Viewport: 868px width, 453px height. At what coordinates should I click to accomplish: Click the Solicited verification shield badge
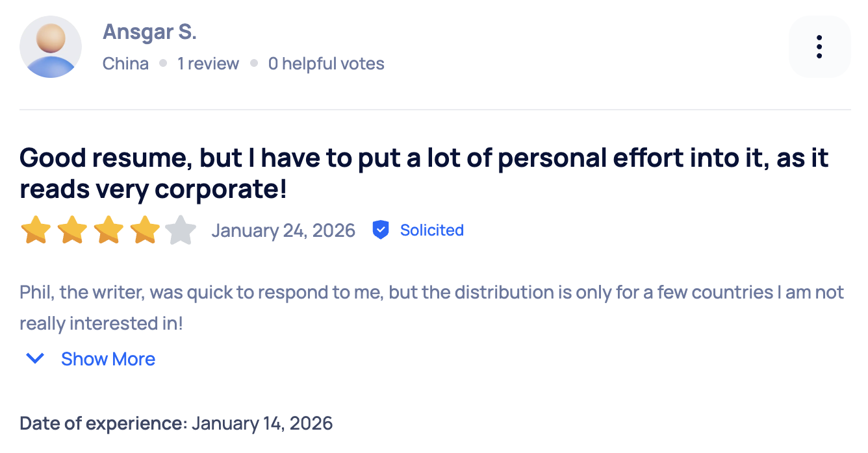[x=381, y=230]
